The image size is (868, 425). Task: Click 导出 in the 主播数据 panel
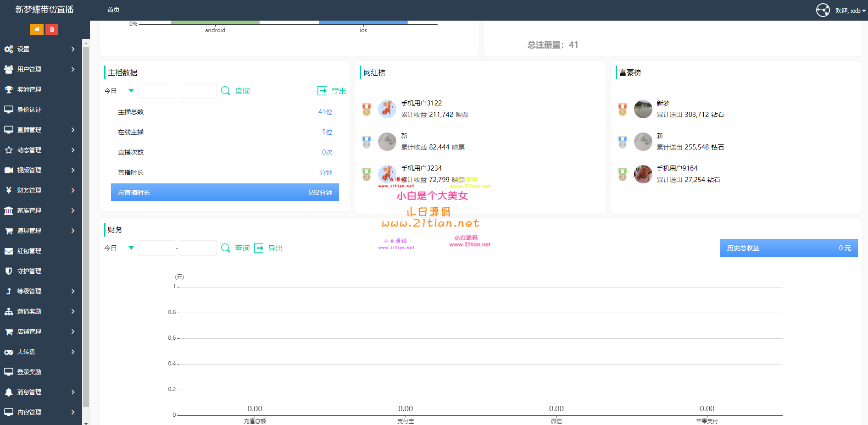tap(338, 91)
